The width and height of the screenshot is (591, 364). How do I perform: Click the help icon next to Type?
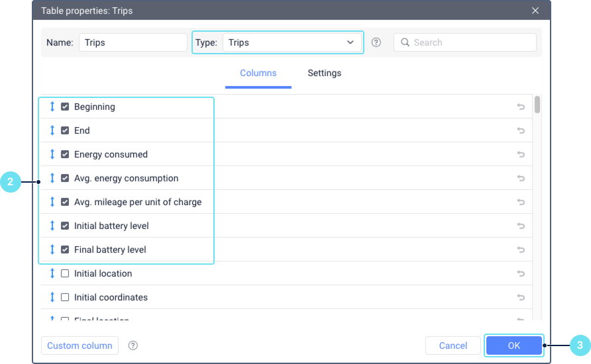[376, 42]
